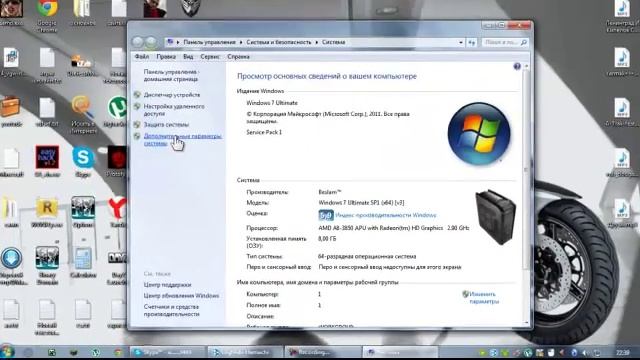Click the 'Service Pack 1' text
Viewport: 640px width, 360px height.
pyautogui.click(x=264, y=132)
